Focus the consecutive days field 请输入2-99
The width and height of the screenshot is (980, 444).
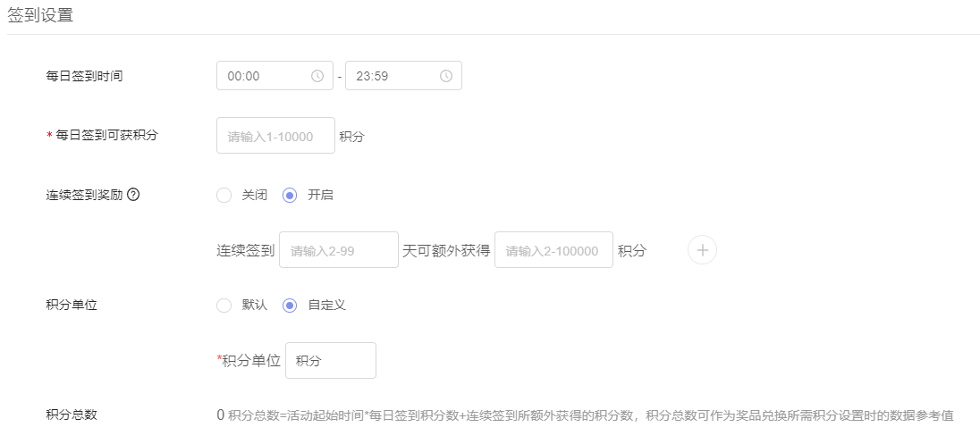click(x=339, y=250)
